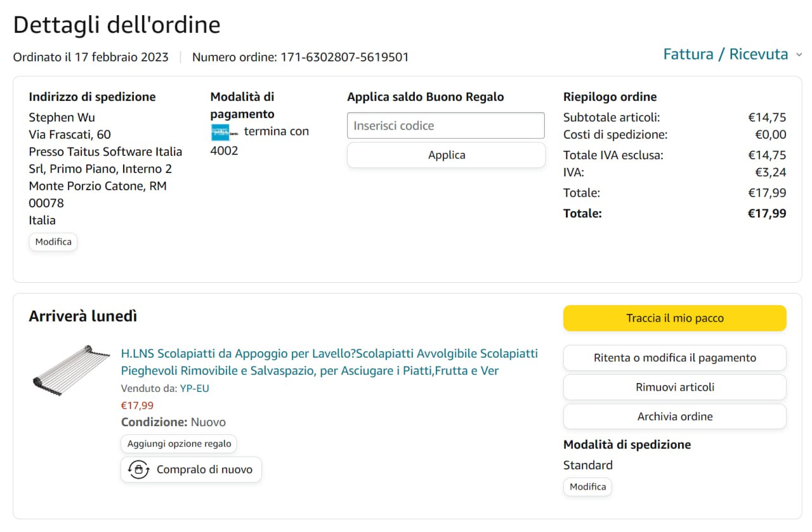Open the dish rack product thumbnail
Viewport: 812px width, 532px height.
(63, 369)
